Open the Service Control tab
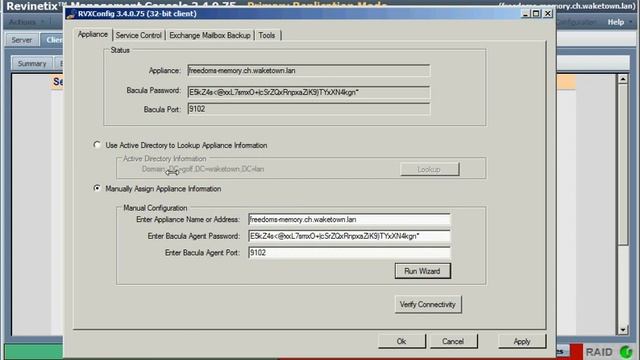Screen dimensions: 640x360 [x=138, y=36]
